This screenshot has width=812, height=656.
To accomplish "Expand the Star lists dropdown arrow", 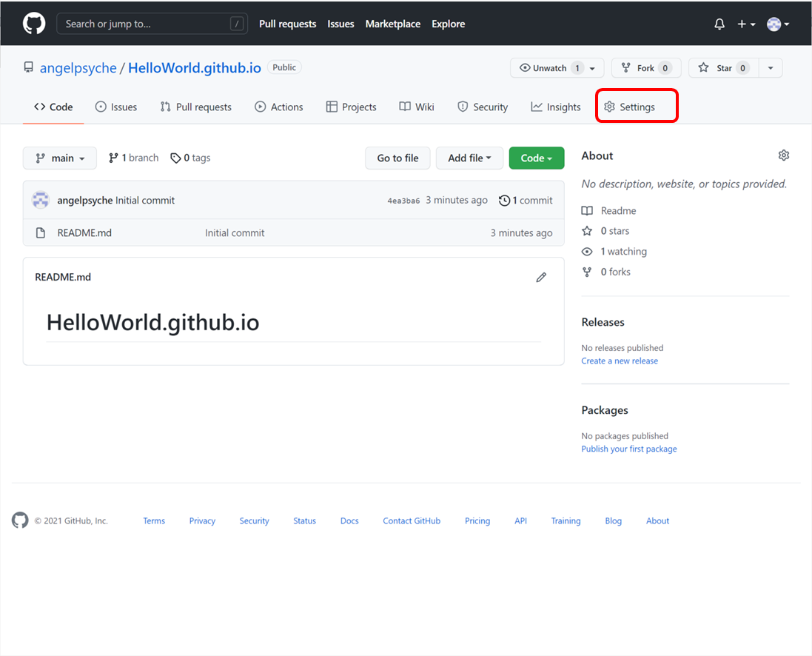I will tap(771, 68).
